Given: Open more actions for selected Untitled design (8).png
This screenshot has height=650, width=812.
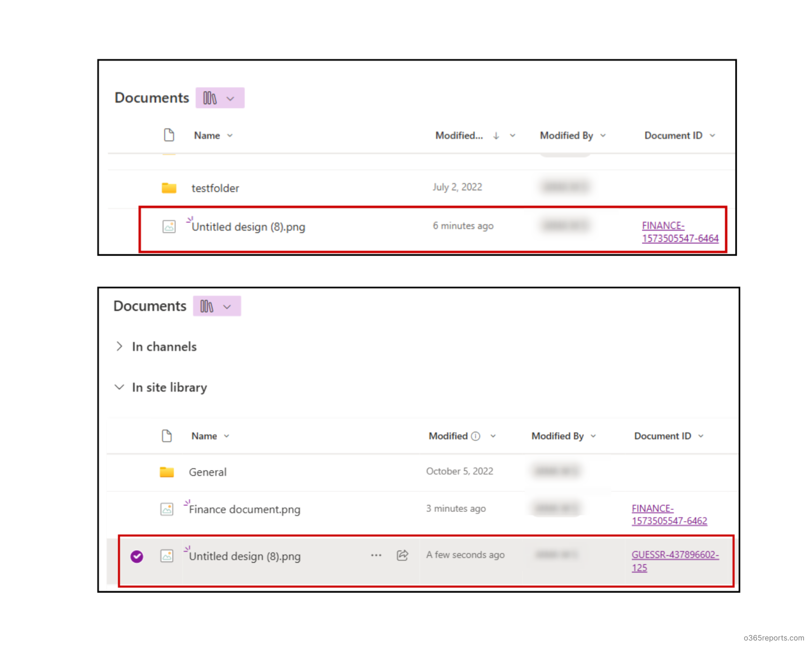Looking at the screenshot, I should tap(376, 555).
